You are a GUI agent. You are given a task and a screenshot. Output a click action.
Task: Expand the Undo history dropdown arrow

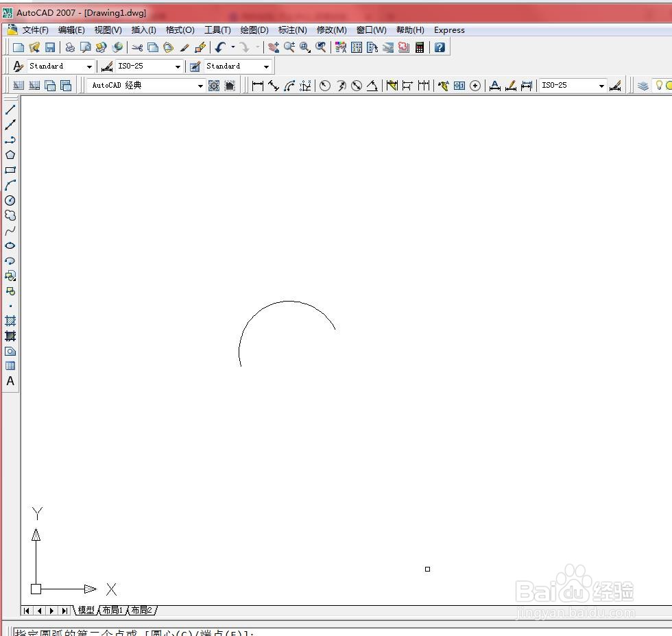click(233, 47)
